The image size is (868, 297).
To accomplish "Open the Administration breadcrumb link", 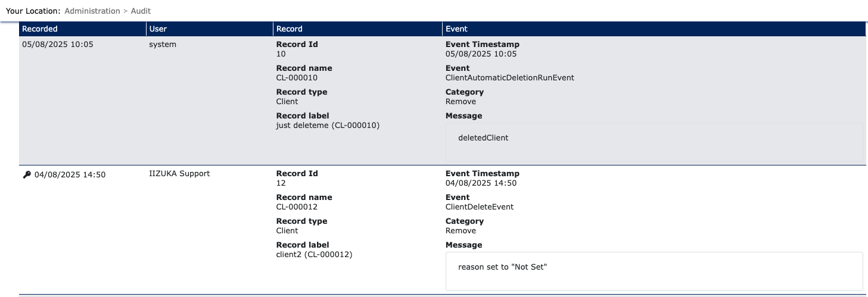I will [x=92, y=11].
